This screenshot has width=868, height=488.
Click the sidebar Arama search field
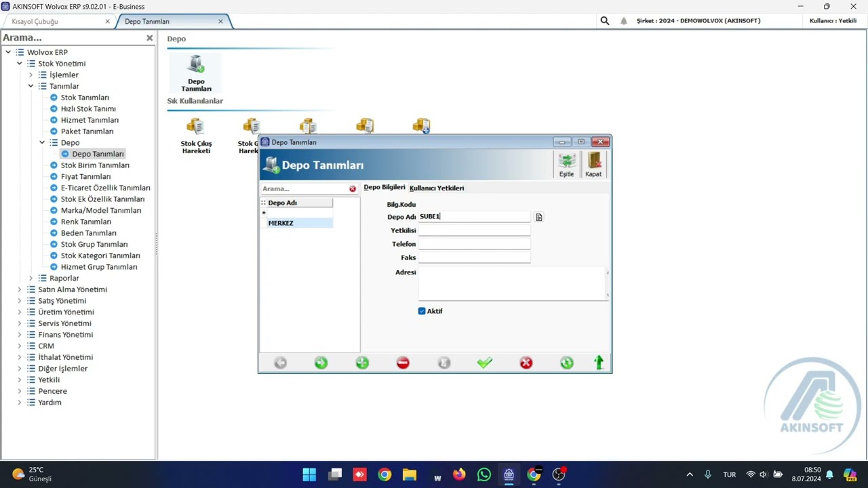(73, 38)
